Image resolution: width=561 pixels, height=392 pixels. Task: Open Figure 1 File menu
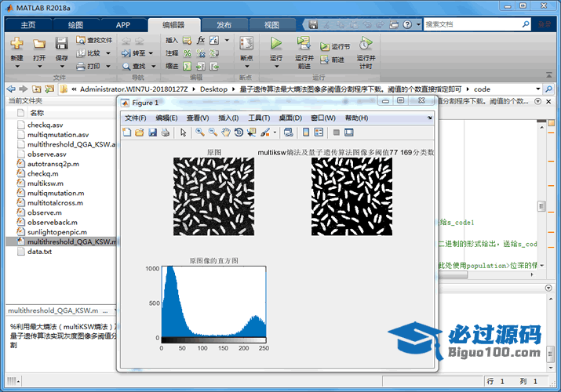coord(135,118)
